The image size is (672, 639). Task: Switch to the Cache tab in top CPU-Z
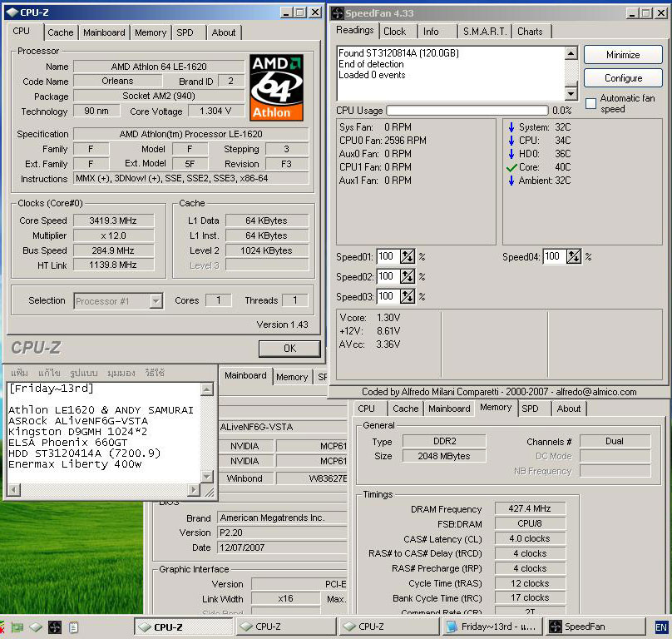[x=61, y=32]
